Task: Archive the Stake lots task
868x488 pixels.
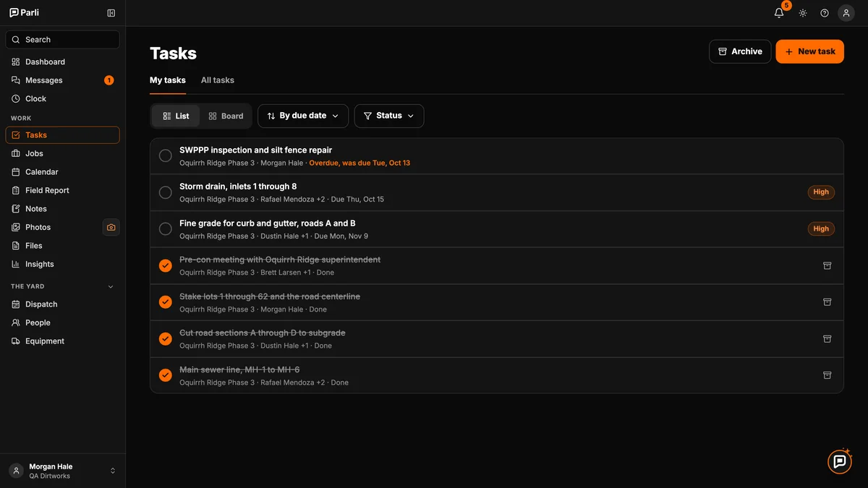Action: [827, 302]
